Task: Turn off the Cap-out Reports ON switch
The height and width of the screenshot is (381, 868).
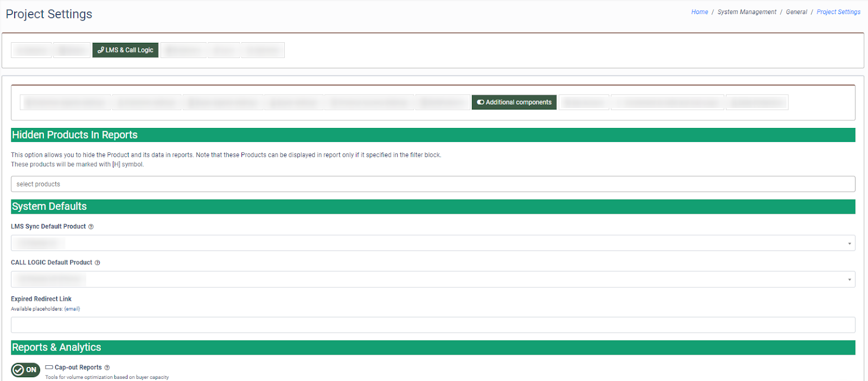Action: (25, 370)
